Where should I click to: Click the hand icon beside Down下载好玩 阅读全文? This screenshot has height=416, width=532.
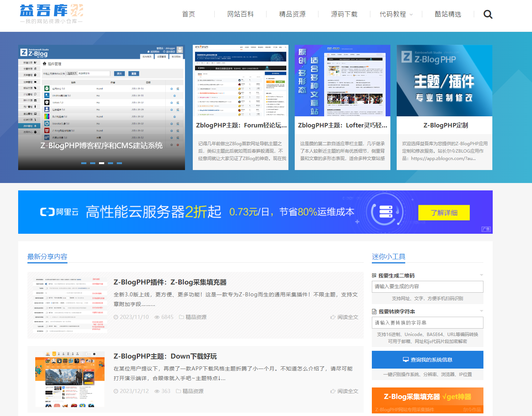coord(333,391)
